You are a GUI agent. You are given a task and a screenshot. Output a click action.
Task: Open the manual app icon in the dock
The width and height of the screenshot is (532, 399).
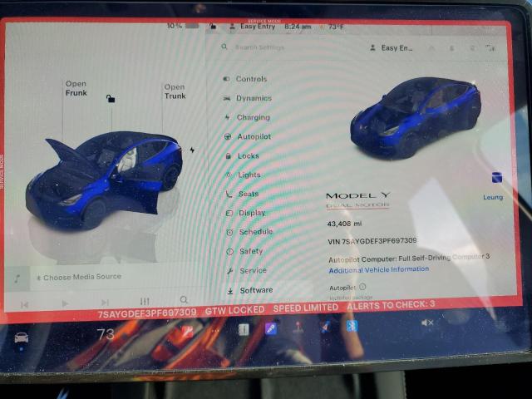pyautogui.click(x=244, y=329)
